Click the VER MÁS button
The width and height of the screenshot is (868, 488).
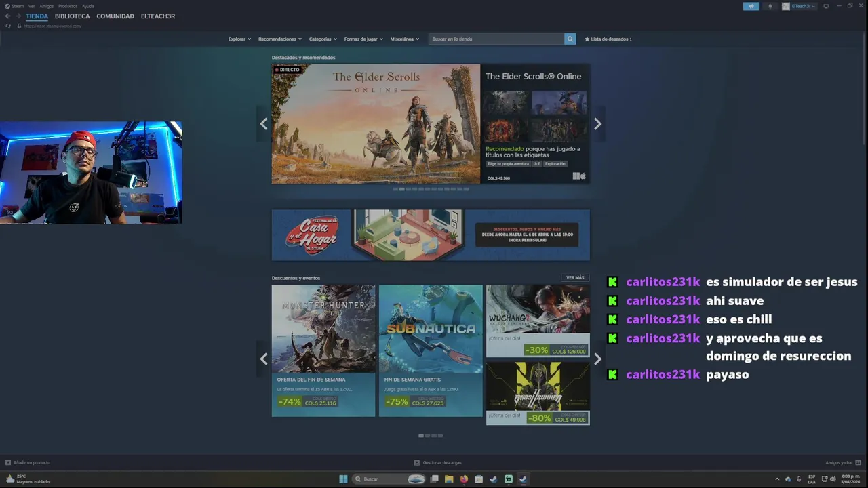click(x=575, y=278)
